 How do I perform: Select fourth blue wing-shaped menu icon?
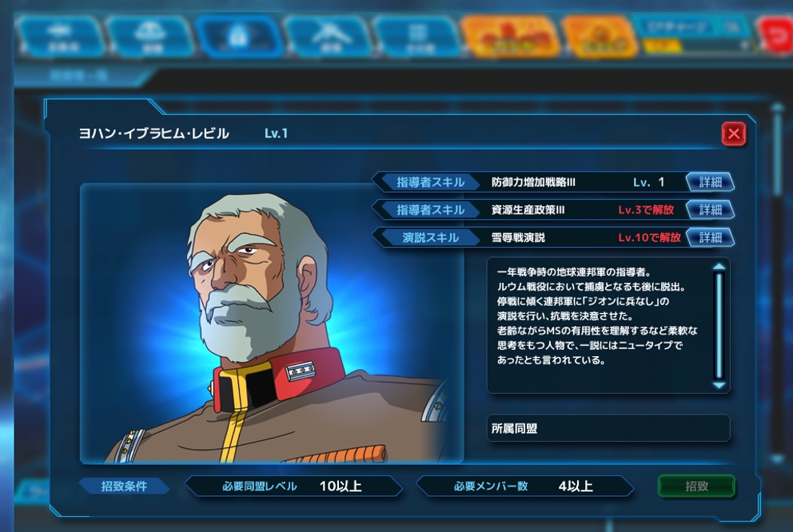click(329, 37)
